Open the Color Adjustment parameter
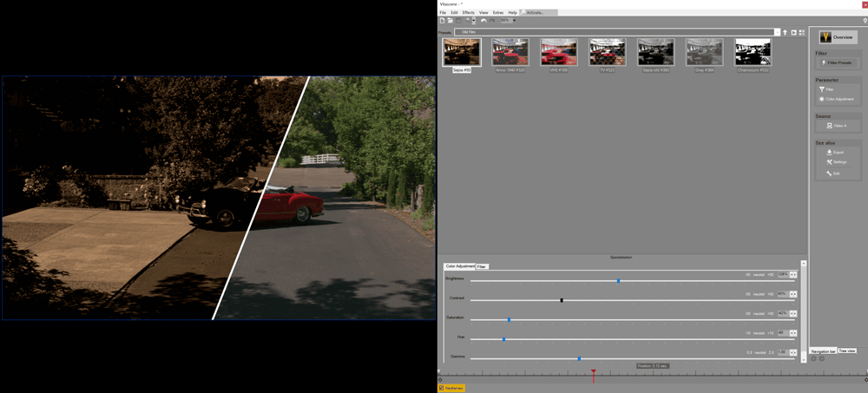The height and width of the screenshot is (393, 868). [837, 99]
